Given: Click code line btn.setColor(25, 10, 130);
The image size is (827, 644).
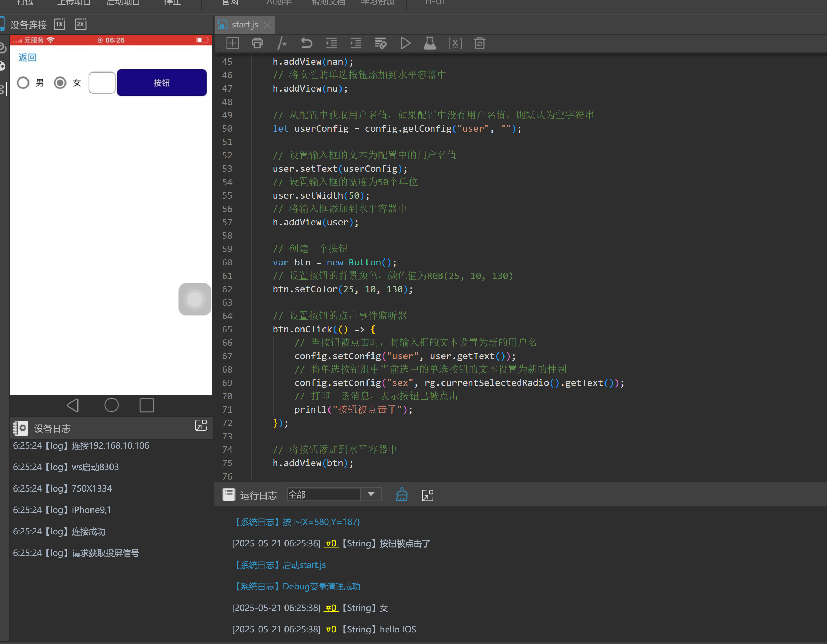Looking at the screenshot, I should [x=343, y=289].
